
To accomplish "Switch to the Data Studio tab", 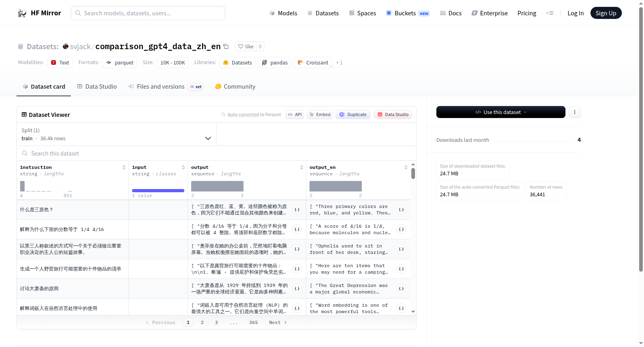I will point(97,86).
